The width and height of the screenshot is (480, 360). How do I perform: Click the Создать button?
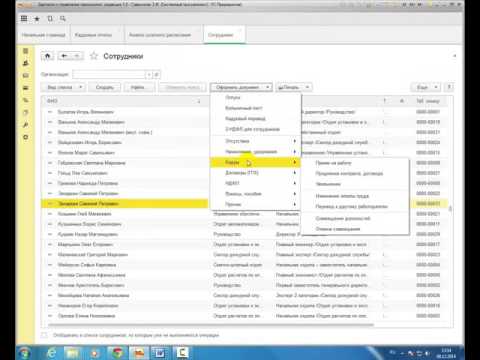tap(105, 87)
